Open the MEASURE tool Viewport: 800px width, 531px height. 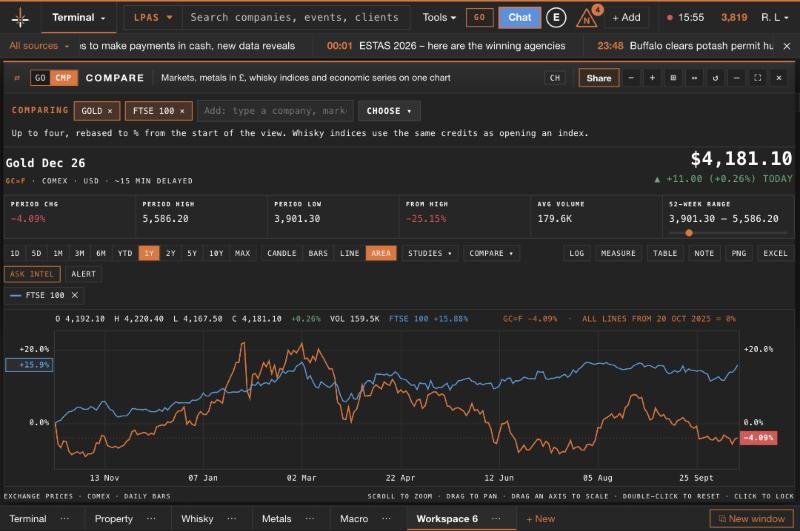[x=618, y=254]
